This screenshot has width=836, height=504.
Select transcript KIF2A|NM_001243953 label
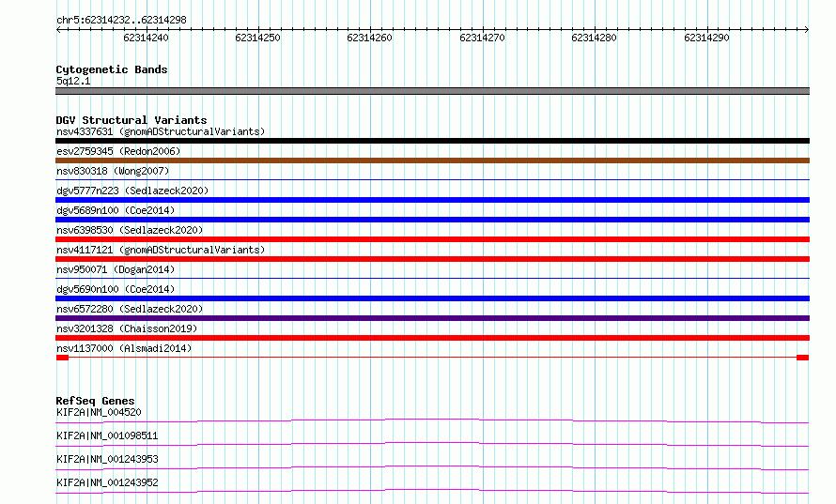pos(107,459)
